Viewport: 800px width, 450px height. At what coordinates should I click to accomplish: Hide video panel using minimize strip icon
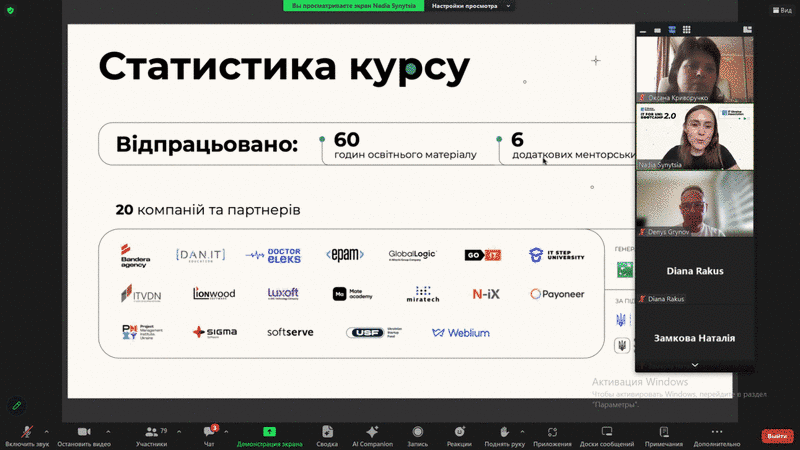point(643,30)
